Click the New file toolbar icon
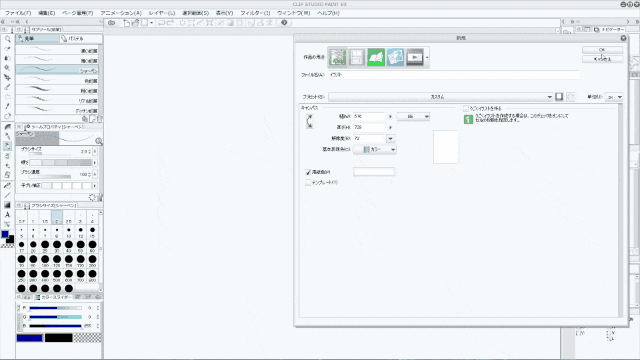The height and width of the screenshot is (360, 640). [x=127, y=23]
